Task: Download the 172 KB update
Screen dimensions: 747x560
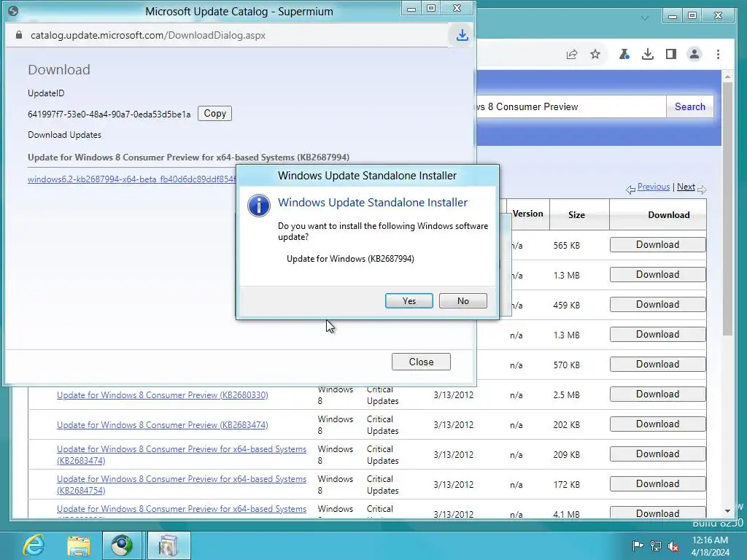Action: (657, 484)
